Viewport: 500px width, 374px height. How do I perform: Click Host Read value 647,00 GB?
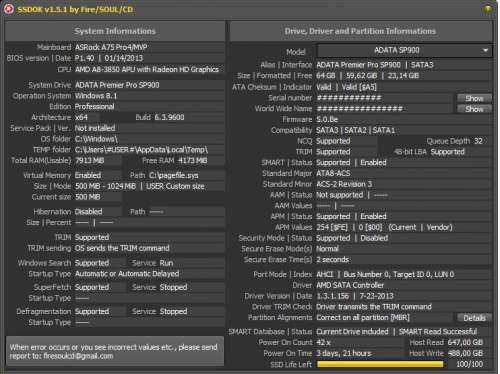coord(465,342)
